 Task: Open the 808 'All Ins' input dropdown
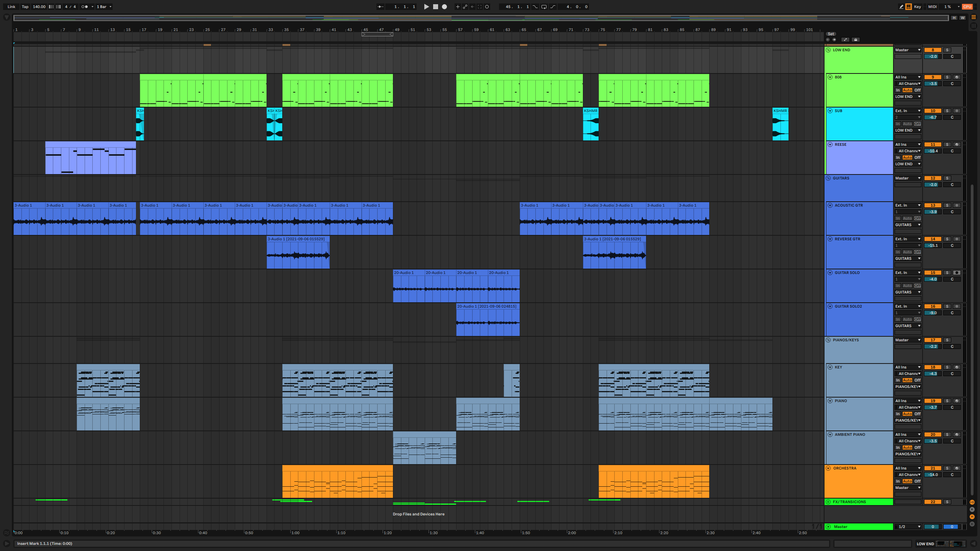coord(907,77)
